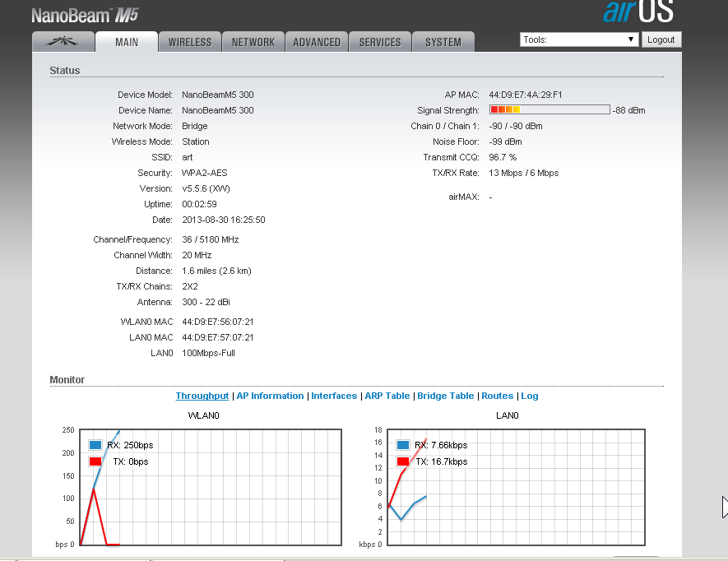This screenshot has width=728, height=561.
Task: Click LAN0 speed value 100Mbps-Full
Action: (x=208, y=353)
